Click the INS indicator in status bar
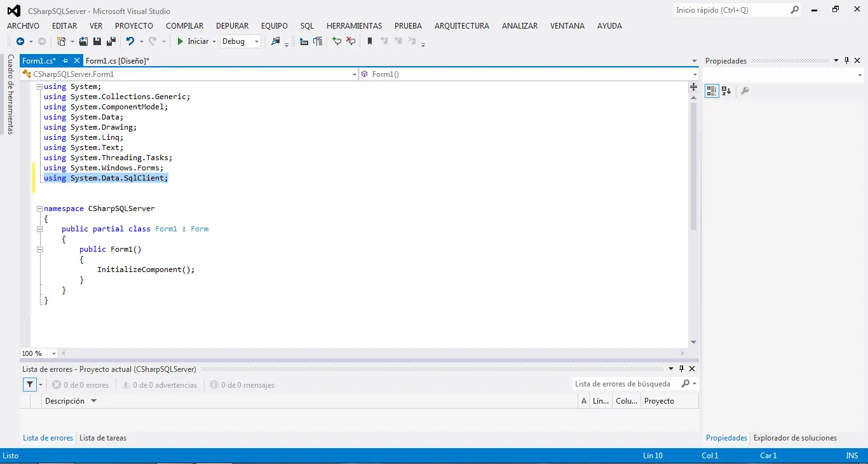 [852, 456]
